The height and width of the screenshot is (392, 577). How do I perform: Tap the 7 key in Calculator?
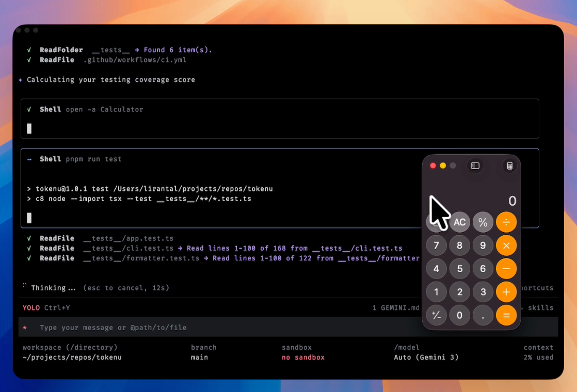click(437, 246)
